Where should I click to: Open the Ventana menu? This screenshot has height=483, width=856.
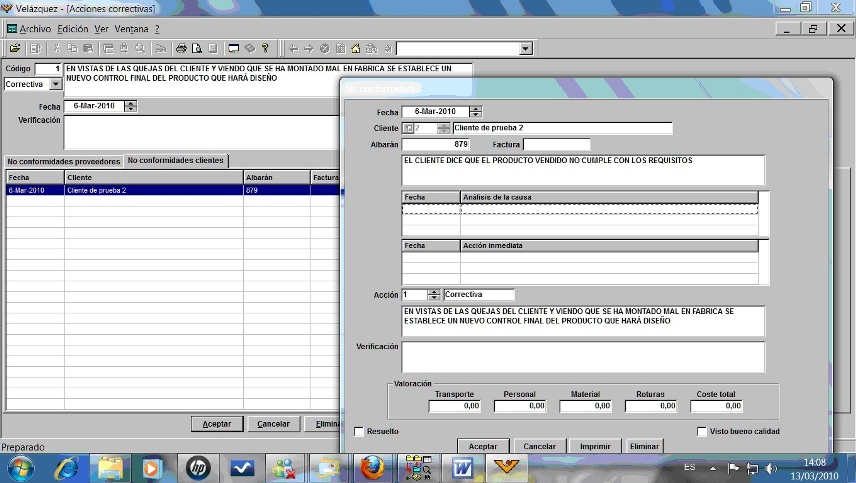point(132,29)
